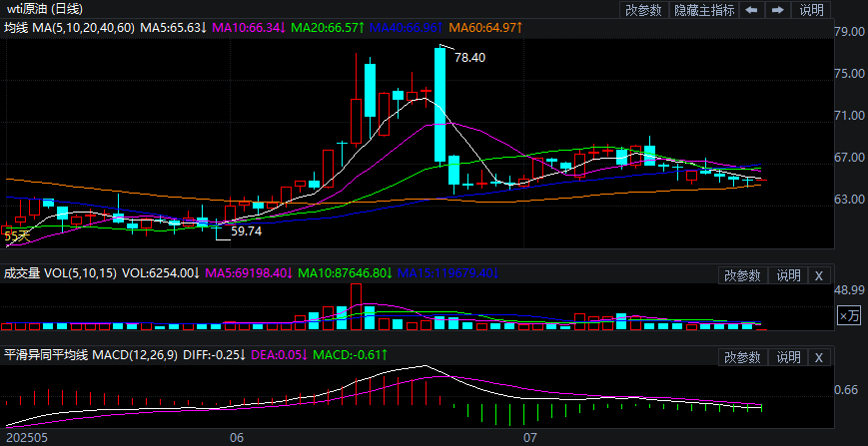The height and width of the screenshot is (446, 868).
Task: Click the 59.74 low price marker
Action: (246, 231)
